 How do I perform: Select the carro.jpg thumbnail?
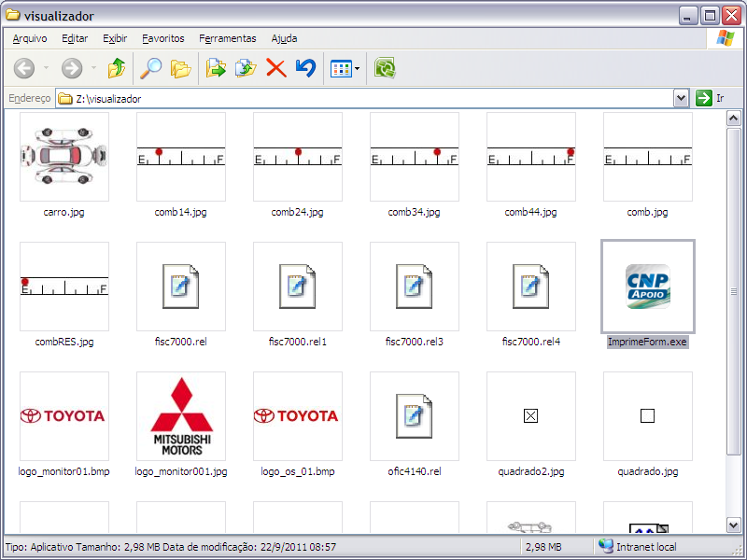64,157
